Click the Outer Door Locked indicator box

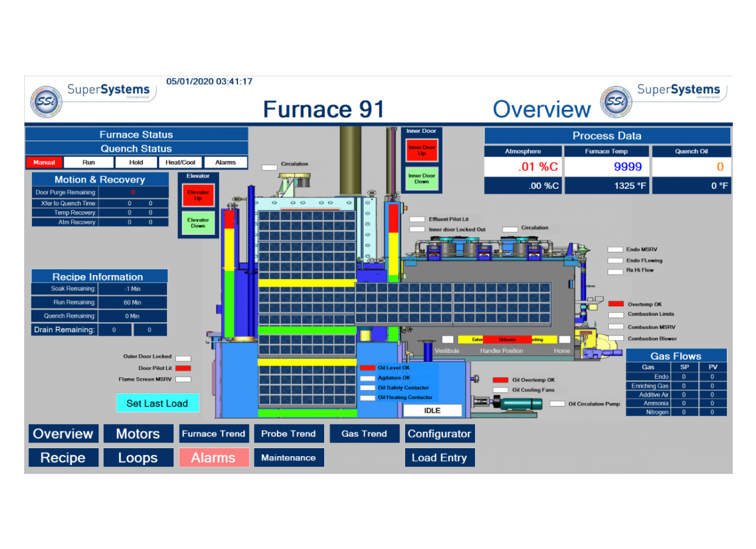[183, 358]
